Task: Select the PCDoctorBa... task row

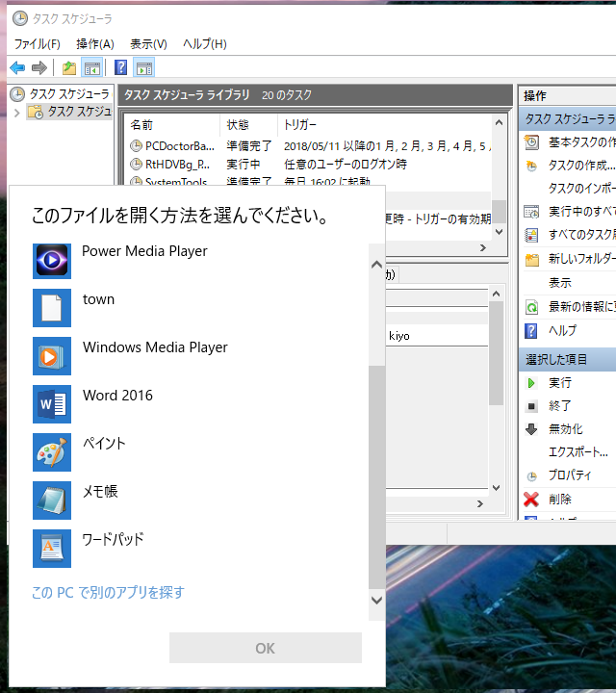Action: pos(308,146)
